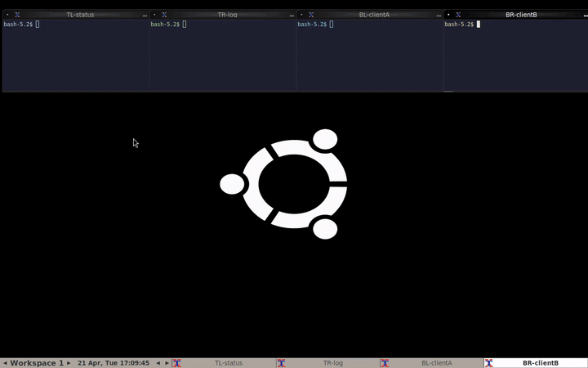Screen dimensions: 588x368
Task: Focus the bash prompt in TR-log terminal
Action: coord(165,25)
